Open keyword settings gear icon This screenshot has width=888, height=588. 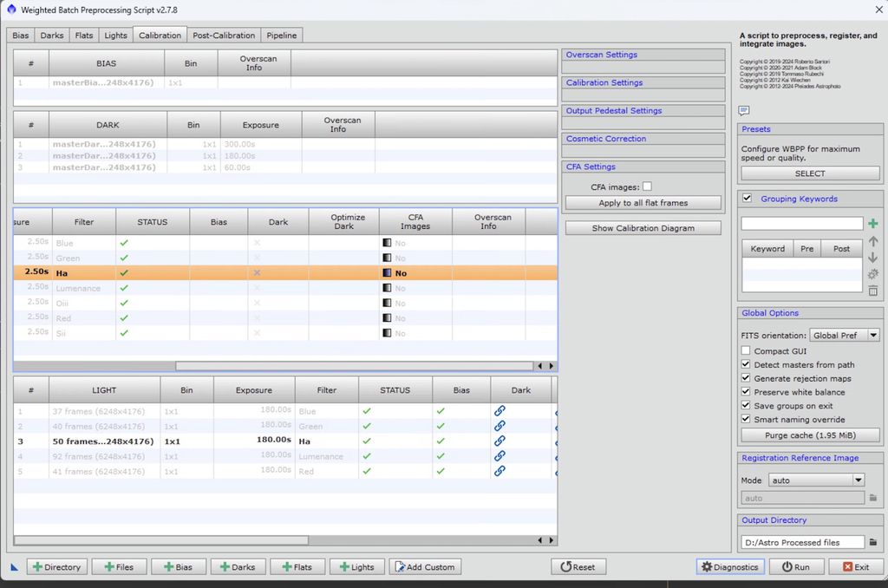click(872, 274)
